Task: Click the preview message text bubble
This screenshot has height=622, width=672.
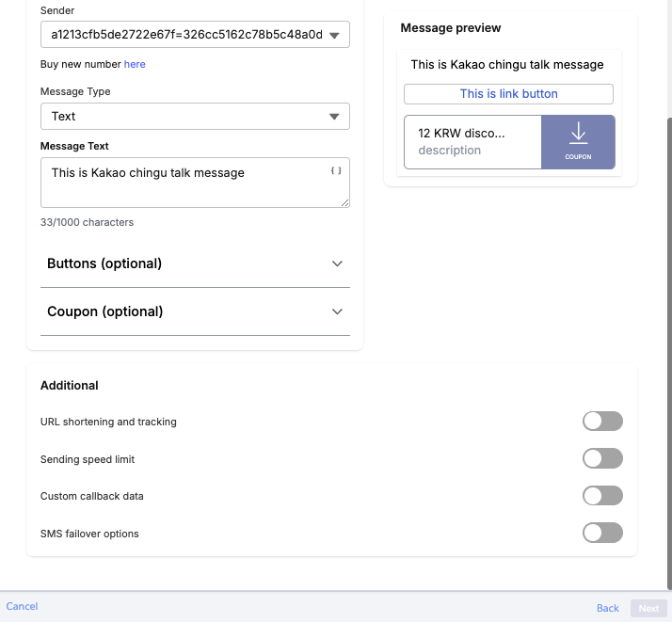Action: [507, 65]
